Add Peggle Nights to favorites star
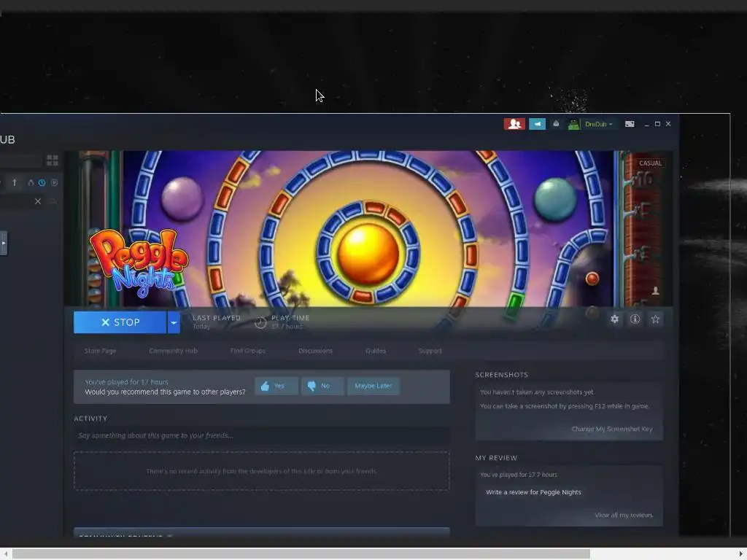 point(656,319)
